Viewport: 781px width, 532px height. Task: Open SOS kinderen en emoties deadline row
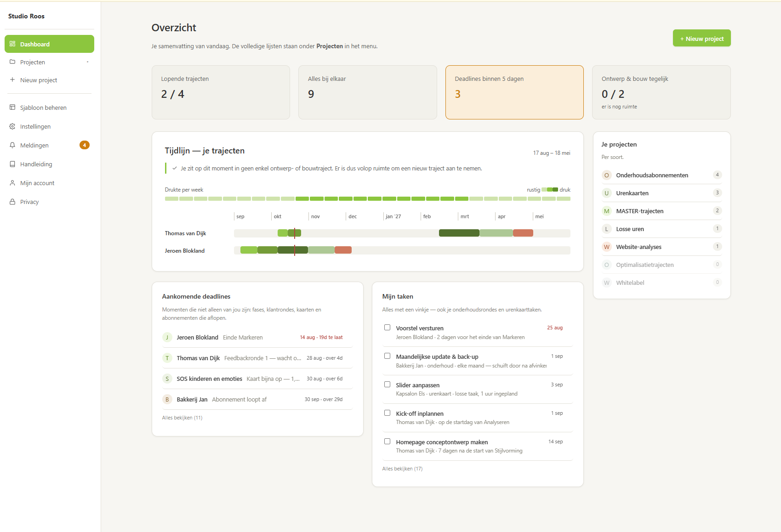coord(257,379)
